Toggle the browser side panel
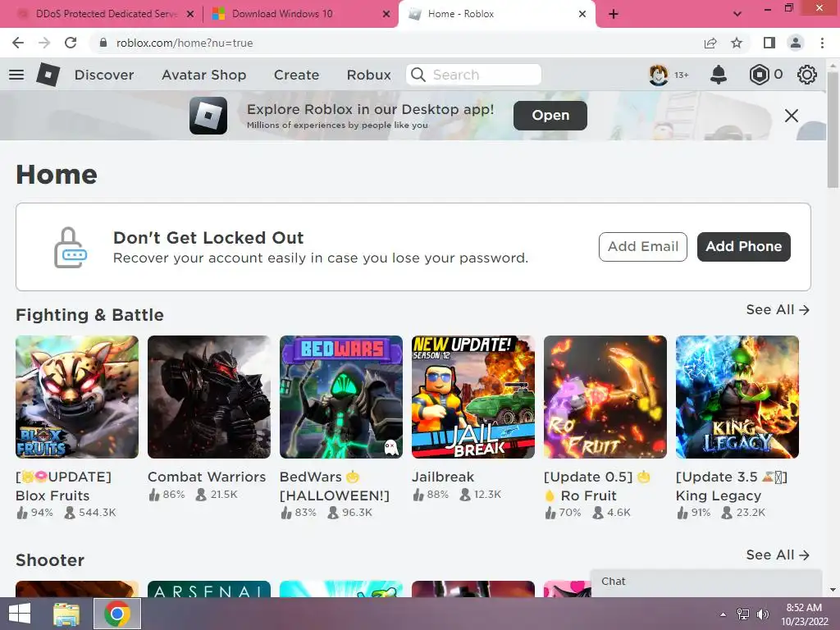Image resolution: width=840 pixels, height=630 pixels. click(769, 43)
